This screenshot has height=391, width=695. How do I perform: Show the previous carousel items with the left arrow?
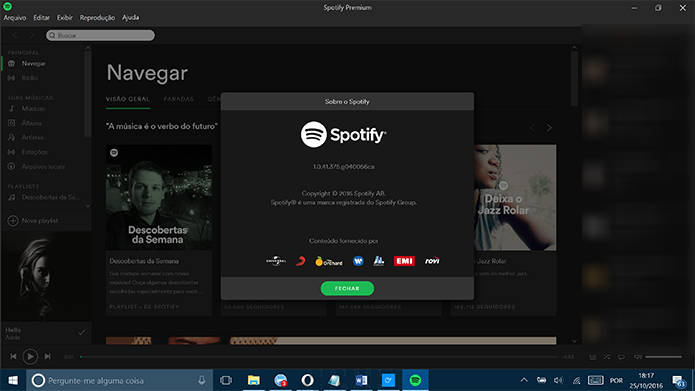click(532, 128)
